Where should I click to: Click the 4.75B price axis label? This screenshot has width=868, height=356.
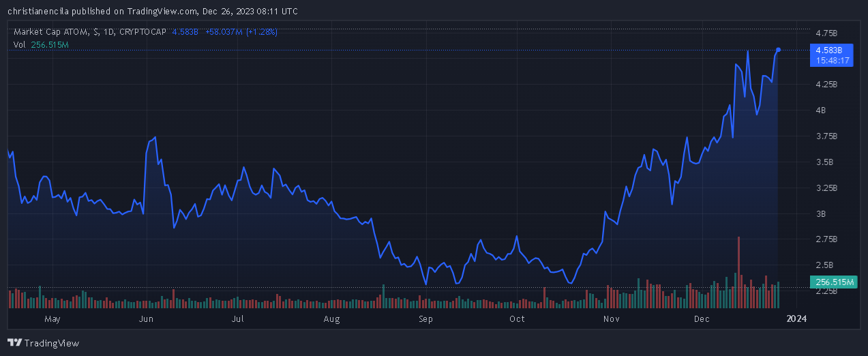[x=826, y=33]
